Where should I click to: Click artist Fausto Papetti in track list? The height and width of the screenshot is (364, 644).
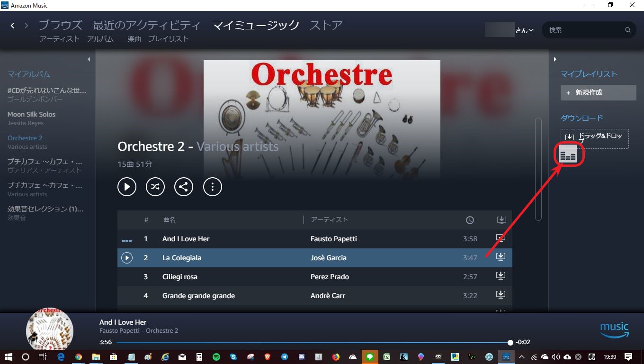334,239
